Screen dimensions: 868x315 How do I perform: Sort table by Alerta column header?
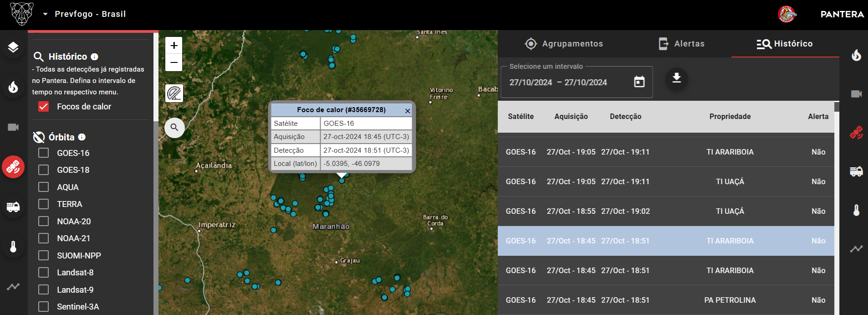point(818,117)
